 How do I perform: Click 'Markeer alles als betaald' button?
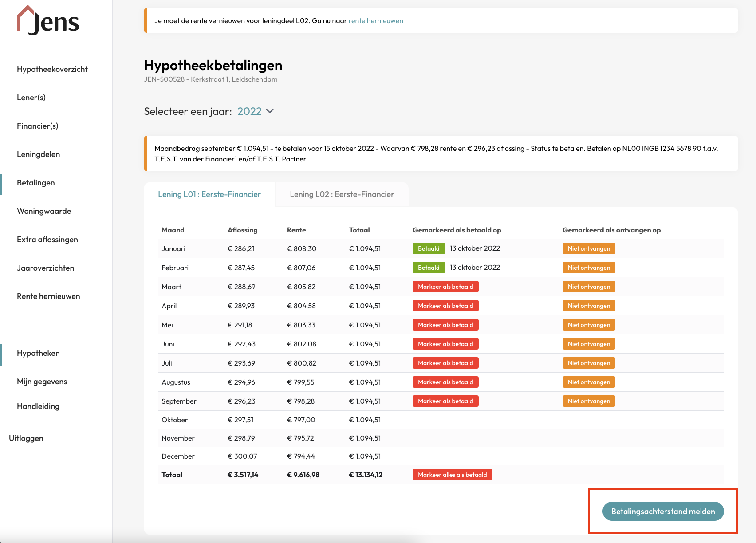(x=452, y=475)
